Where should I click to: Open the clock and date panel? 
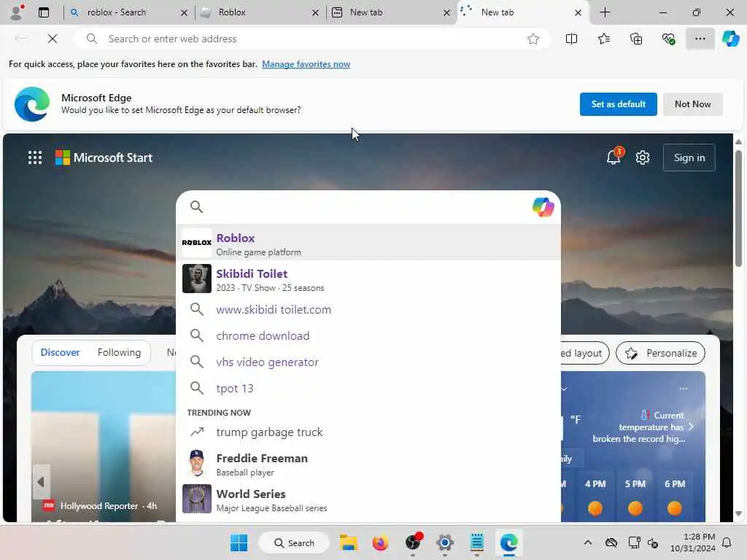693,542
